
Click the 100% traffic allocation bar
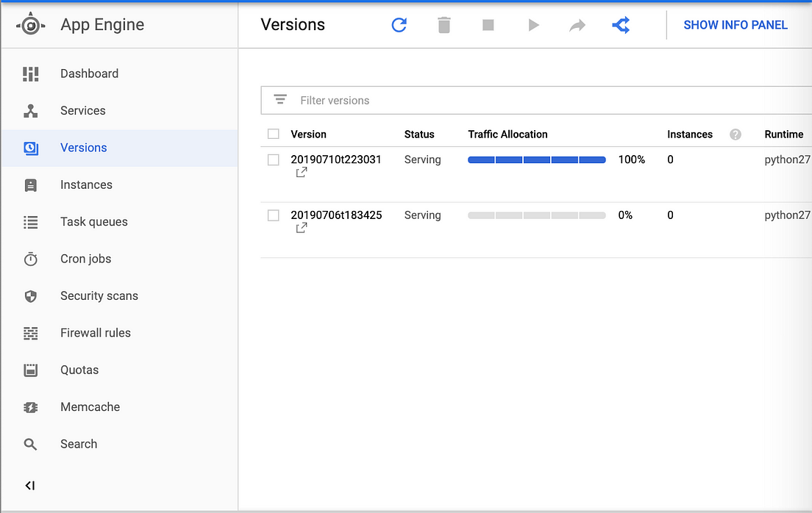tap(536, 160)
